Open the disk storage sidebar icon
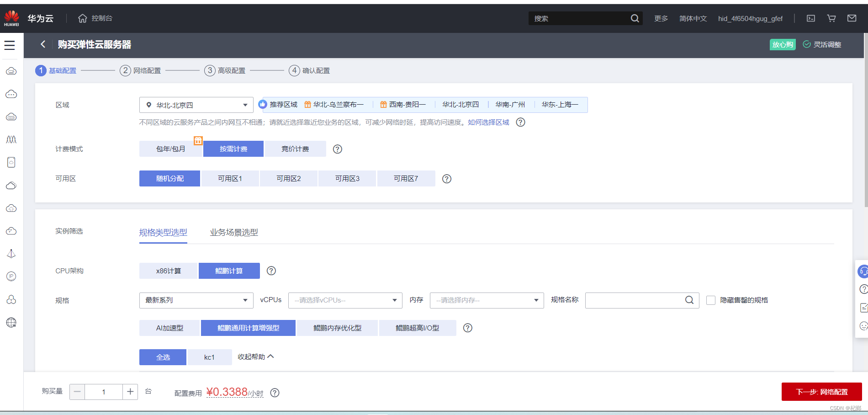Image resolution: width=868 pixels, height=415 pixels. pos(11,162)
